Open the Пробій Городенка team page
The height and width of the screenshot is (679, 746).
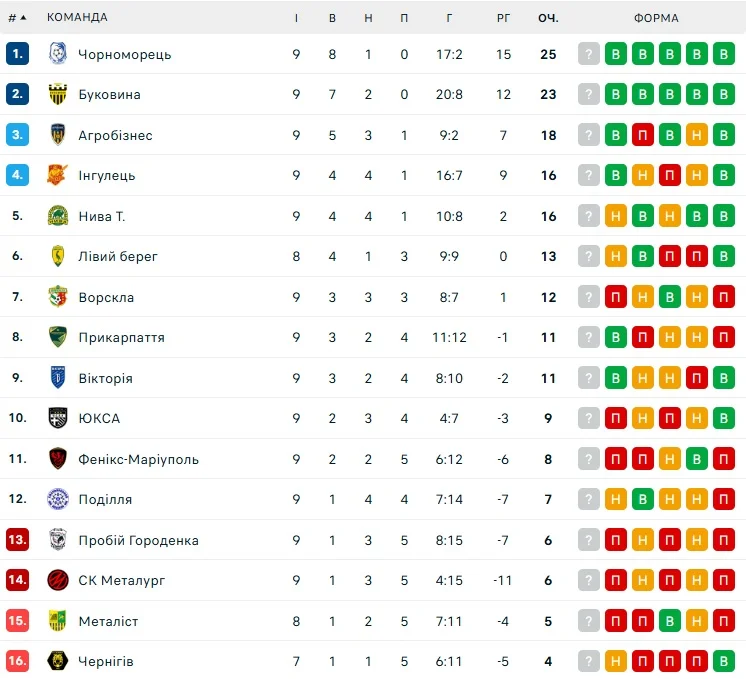click(138, 540)
